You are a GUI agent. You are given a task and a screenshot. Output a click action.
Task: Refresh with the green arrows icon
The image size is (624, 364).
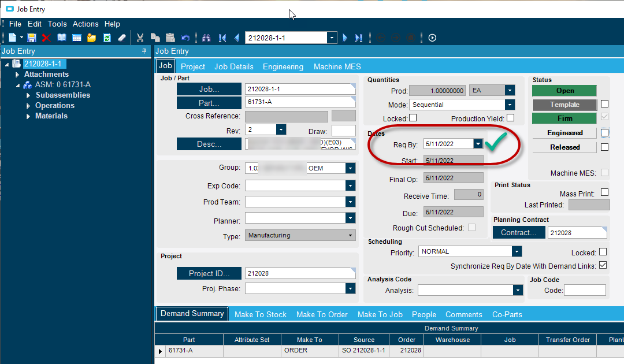coord(107,38)
